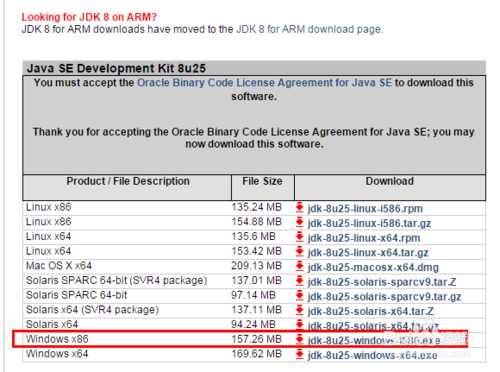Click the 154.88 MB file size value
Screen dimensions: 500x372
pos(257,222)
